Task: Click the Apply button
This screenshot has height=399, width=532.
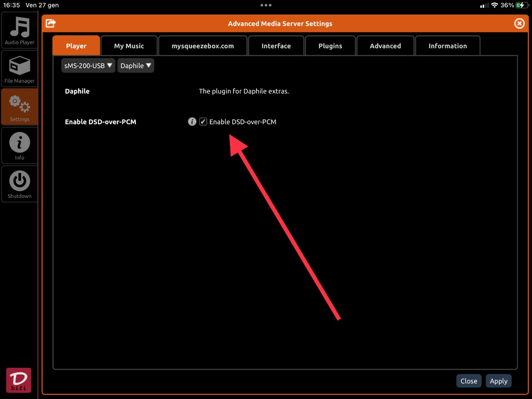Action: (499, 381)
